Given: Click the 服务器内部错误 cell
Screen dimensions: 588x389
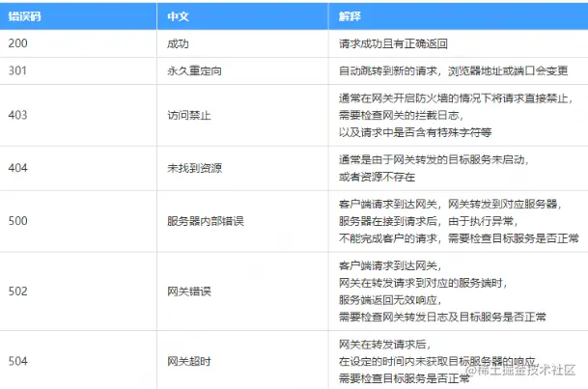Looking at the screenshot, I should [242, 221].
